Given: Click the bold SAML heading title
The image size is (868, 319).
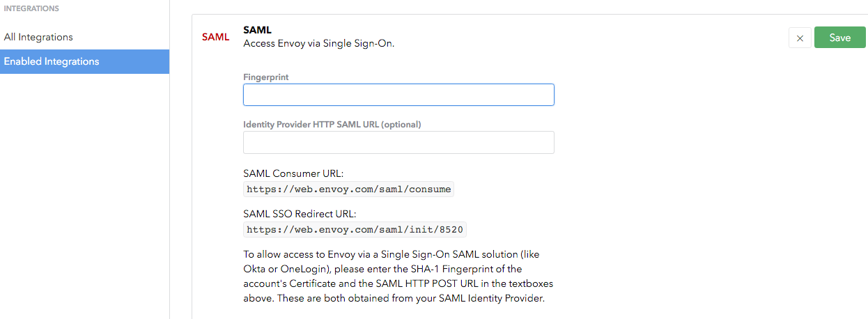Looking at the screenshot, I should [x=257, y=30].
